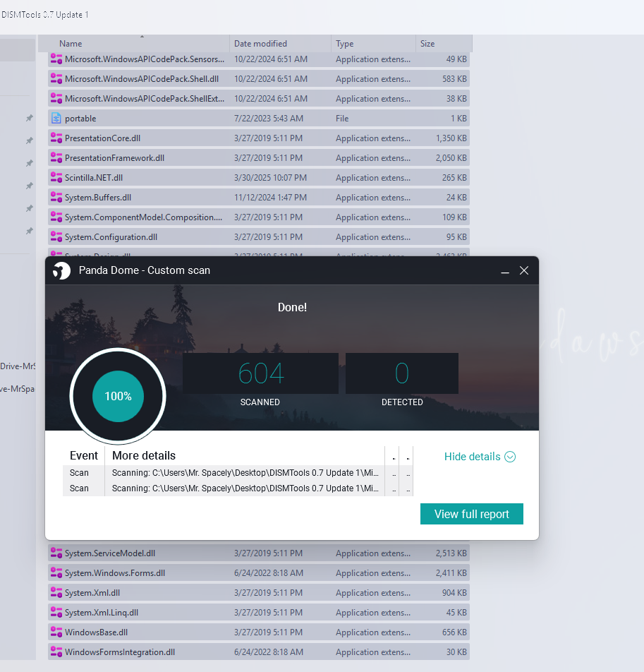Click the 2,513 KB size cell
The image size is (644, 672).
pyautogui.click(x=451, y=553)
